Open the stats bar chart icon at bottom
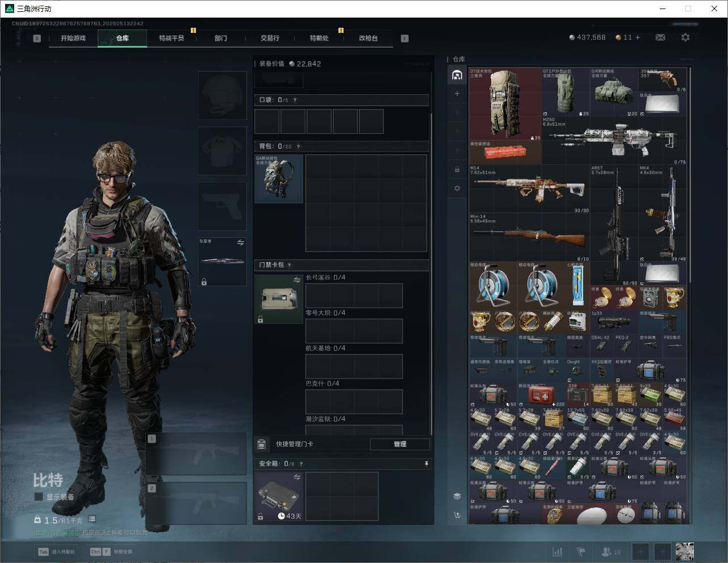Viewport: 728px width, 563px height. click(x=558, y=552)
